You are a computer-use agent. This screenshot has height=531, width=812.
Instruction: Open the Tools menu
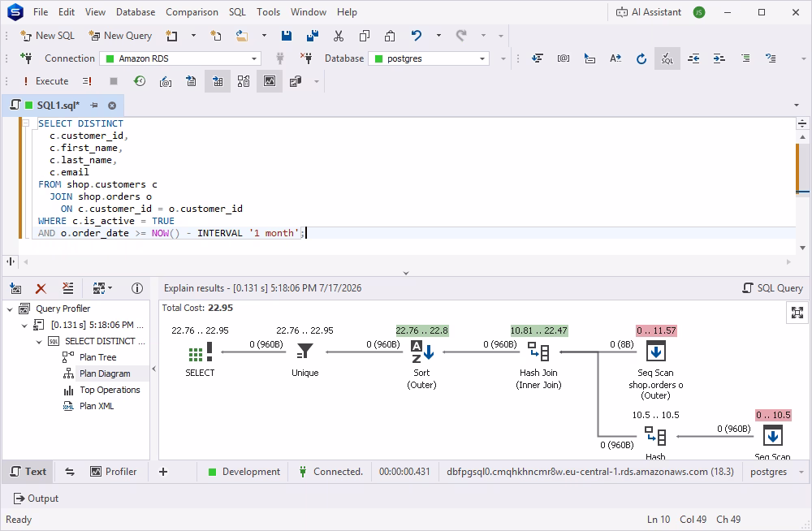pyautogui.click(x=268, y=12)
